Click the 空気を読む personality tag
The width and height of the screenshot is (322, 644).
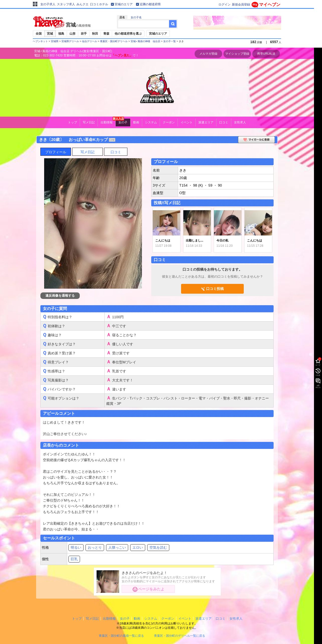158,547
